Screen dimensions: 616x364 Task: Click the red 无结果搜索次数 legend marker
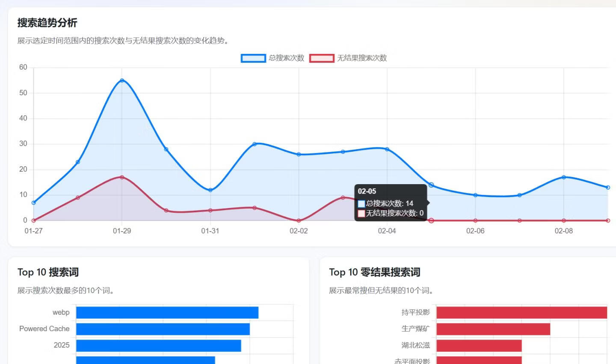point(321,58)
